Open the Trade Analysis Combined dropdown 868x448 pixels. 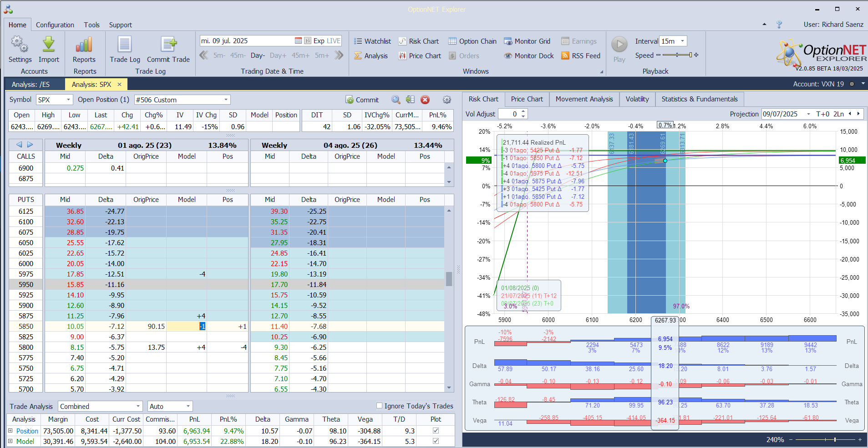pos(138,406)
